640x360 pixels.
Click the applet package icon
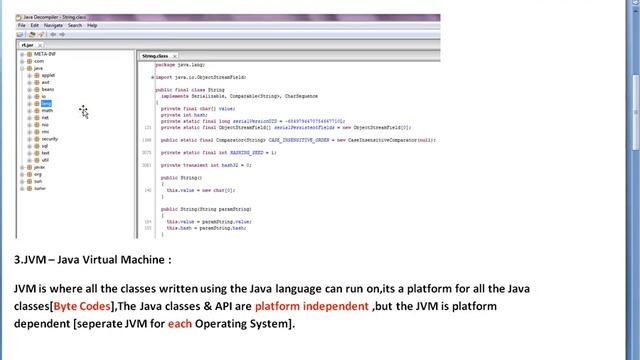point(37,76)
